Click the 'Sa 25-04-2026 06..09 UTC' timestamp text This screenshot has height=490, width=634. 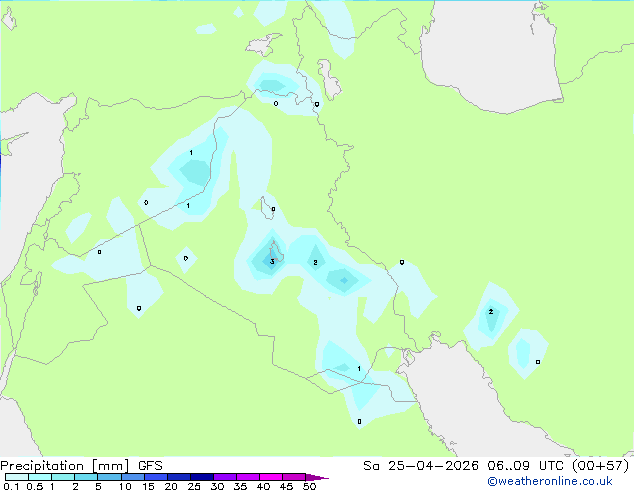(464, 466)
